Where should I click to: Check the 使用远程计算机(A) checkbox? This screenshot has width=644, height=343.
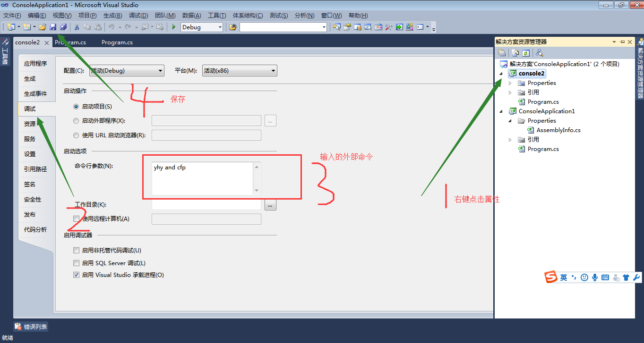76,219
